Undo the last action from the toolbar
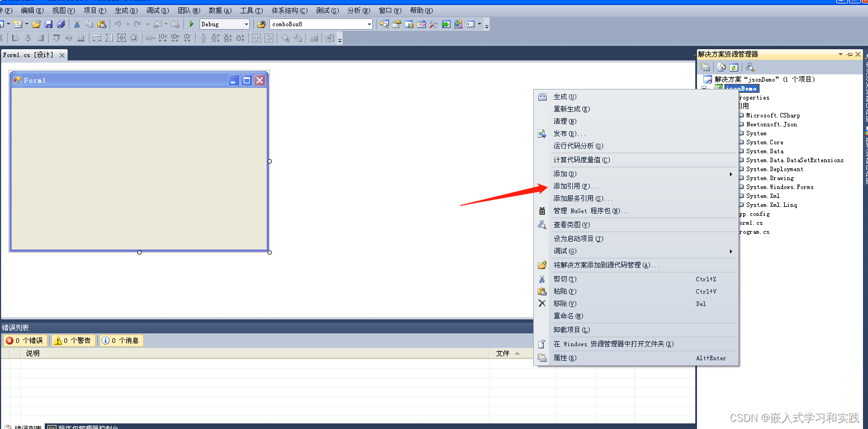Viewport: 868px width, 429px height. (x=117, y=24)
